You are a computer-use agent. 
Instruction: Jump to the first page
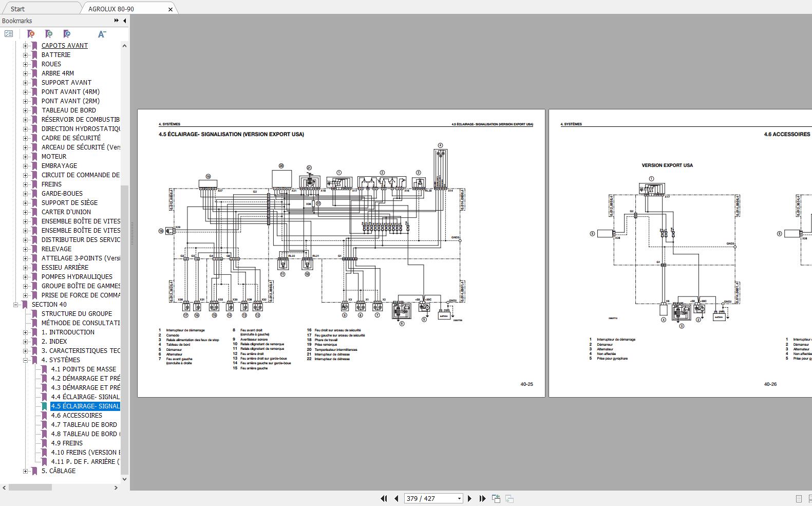click(384, 498)
